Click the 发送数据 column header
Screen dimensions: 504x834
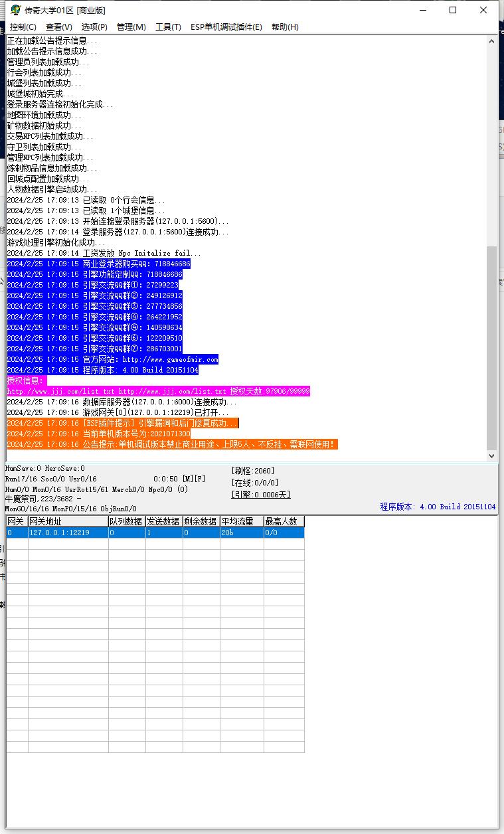point(164,522)
